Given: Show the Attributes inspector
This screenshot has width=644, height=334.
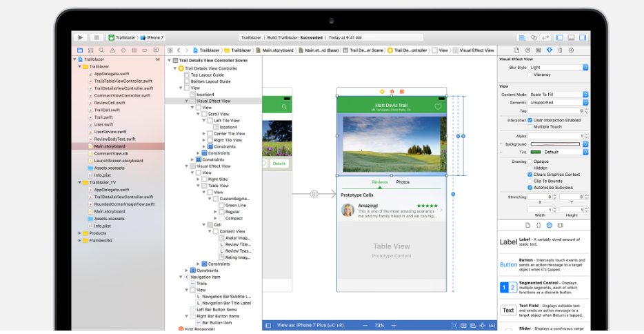Looking at the screenshot, I should pos(549,50).
